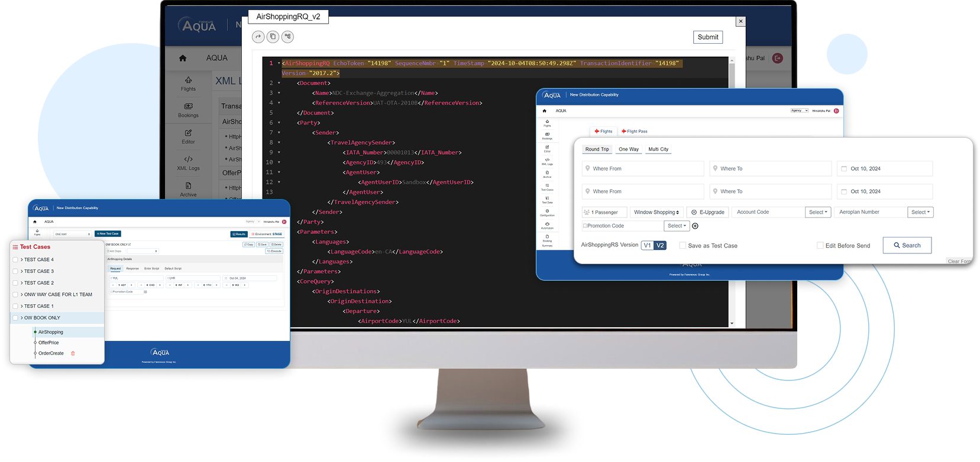Click the Execute button in test case window
Viewport: 980px width, 462px height.
pyautogui.click(x=274, y=251)
